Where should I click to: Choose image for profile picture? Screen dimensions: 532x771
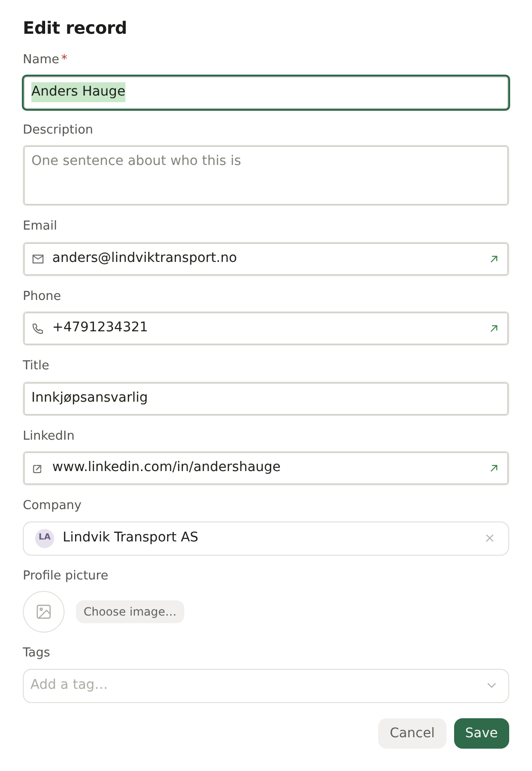click(x=130, y=612)
